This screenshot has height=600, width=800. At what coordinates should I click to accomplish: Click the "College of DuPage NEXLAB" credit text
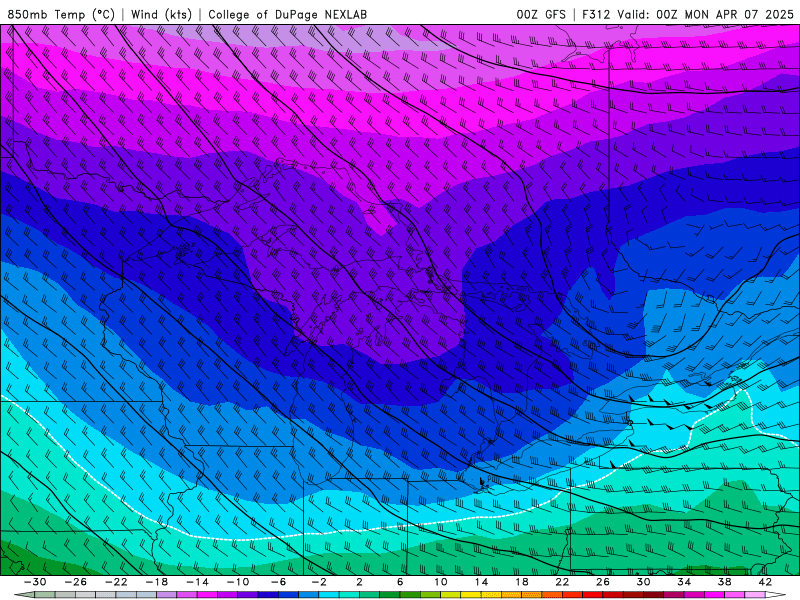click(287, 14)
